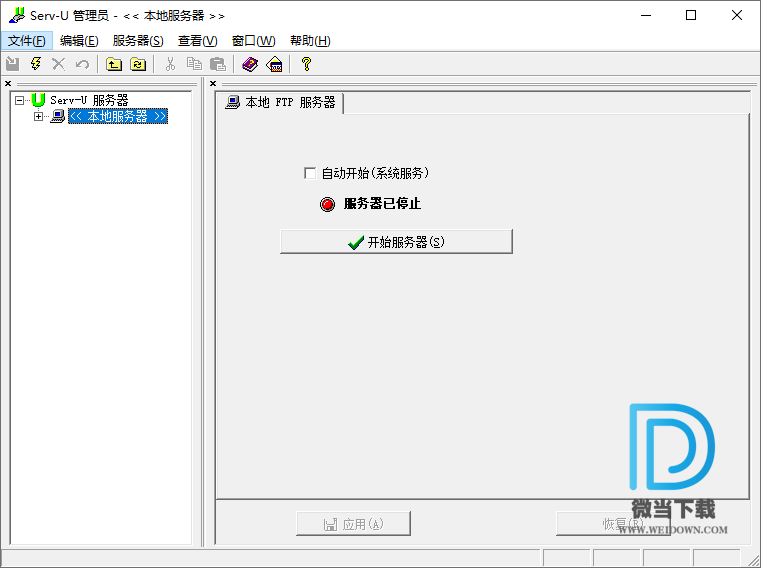Click the save/apply toolbar icon
761x568 pixels.
click(13, 64)
